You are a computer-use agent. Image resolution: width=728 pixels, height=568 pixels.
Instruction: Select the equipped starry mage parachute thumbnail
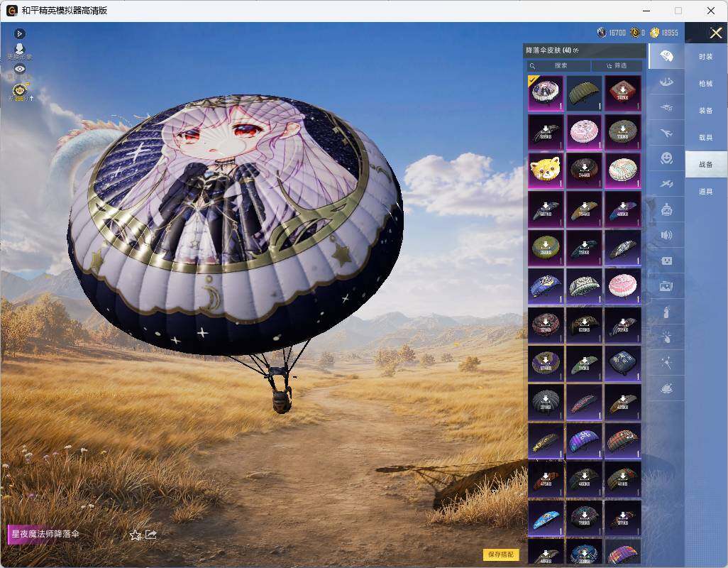pyautogui.click(x=546, y=93)
